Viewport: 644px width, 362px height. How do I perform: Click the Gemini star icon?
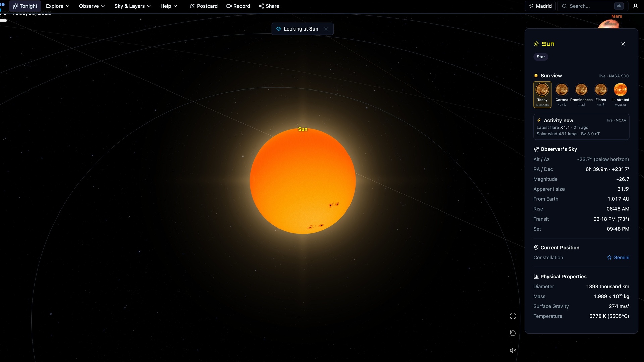click(x=609, y=258)
